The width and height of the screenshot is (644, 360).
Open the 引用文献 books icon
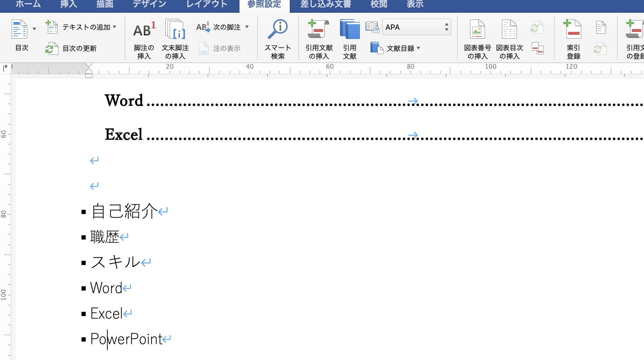[350, 29]
